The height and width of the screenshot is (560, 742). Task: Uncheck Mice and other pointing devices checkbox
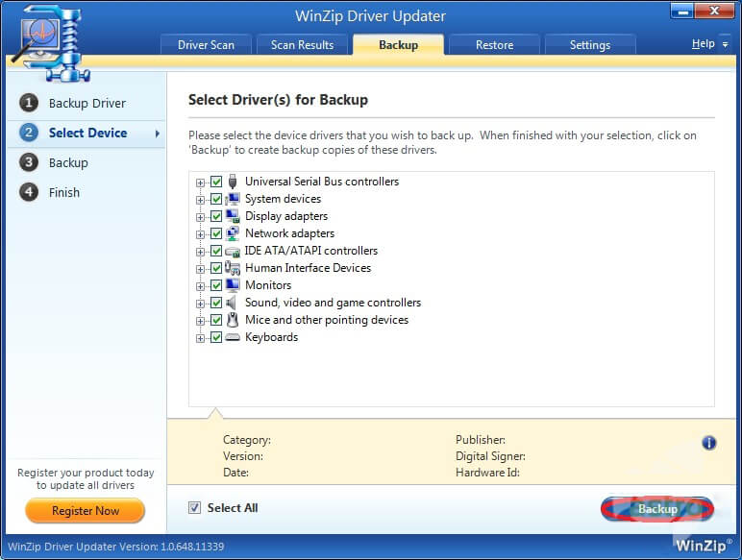pyautogui.click(x=216, y=320)
